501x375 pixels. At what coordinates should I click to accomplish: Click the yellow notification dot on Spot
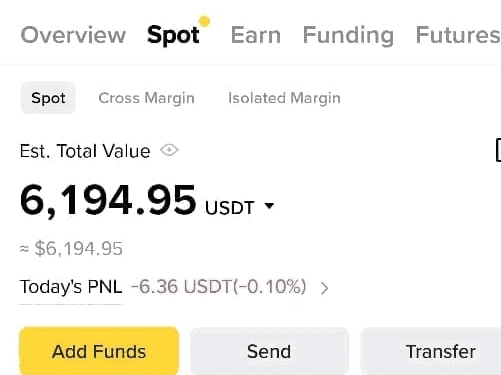click(204, 21)
